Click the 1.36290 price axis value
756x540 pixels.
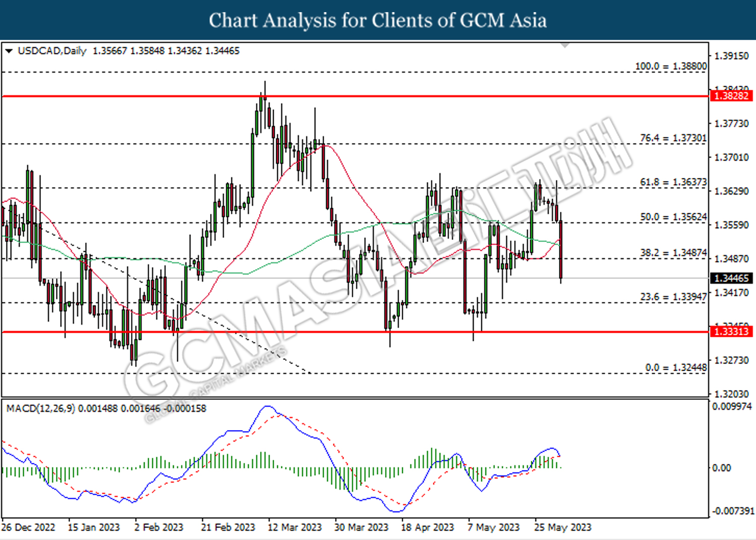[x=731, y=191]
